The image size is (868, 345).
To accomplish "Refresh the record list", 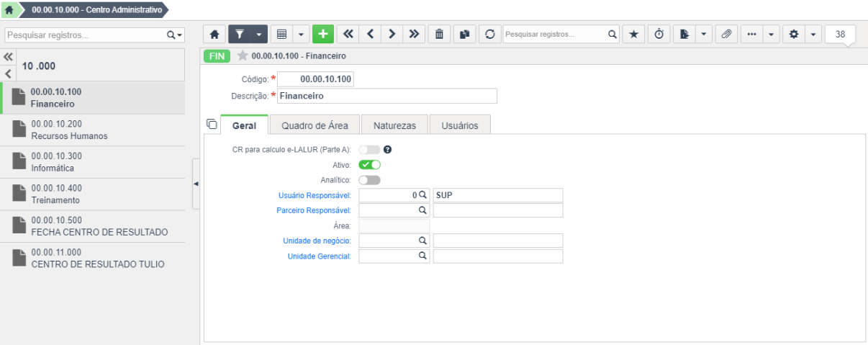I will (489, 34).
